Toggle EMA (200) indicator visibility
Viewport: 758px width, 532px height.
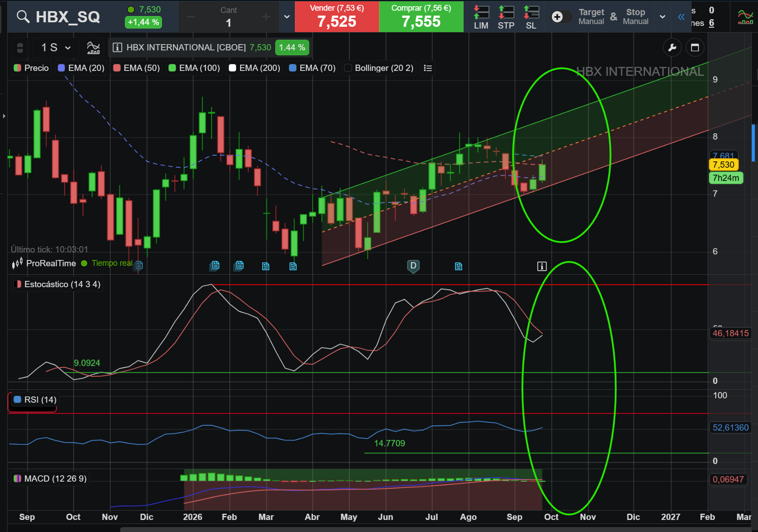coord(255,68)
